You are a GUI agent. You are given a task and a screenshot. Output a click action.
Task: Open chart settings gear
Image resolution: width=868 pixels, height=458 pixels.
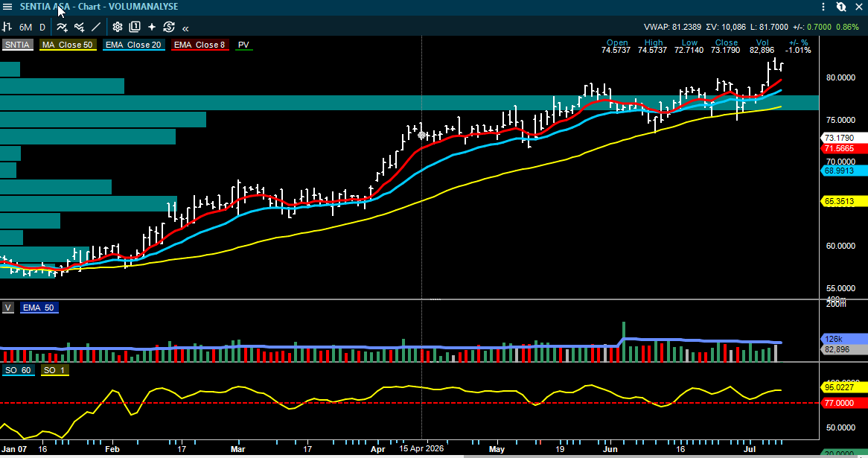pyautogui.click(x=118, y=27)
